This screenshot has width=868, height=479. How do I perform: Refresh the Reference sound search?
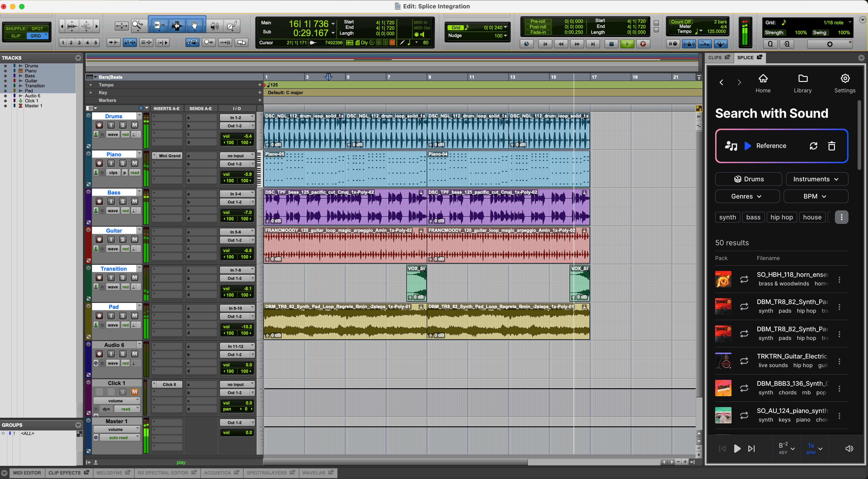coord(813,146)
